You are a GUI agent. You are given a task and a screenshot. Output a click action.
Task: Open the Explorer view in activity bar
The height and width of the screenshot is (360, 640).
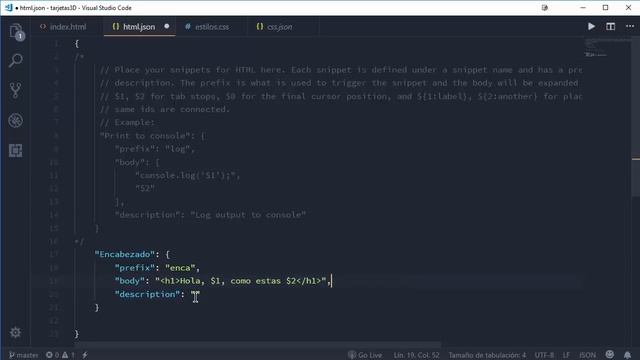(x=16, y=31)
